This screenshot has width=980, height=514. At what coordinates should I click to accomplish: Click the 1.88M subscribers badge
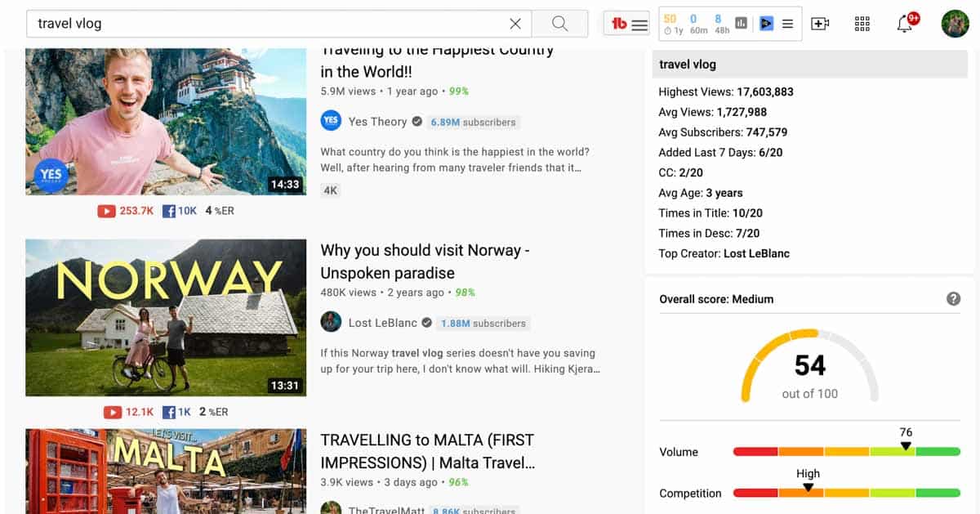[x=483, y=323]
